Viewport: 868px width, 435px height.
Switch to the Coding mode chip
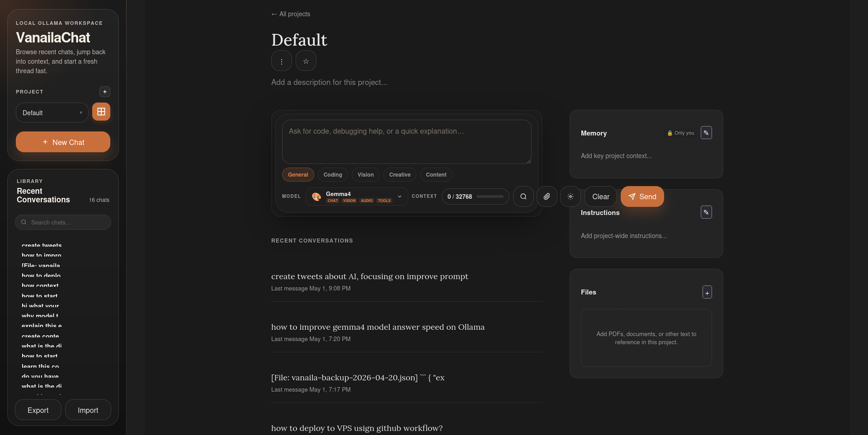333,175
